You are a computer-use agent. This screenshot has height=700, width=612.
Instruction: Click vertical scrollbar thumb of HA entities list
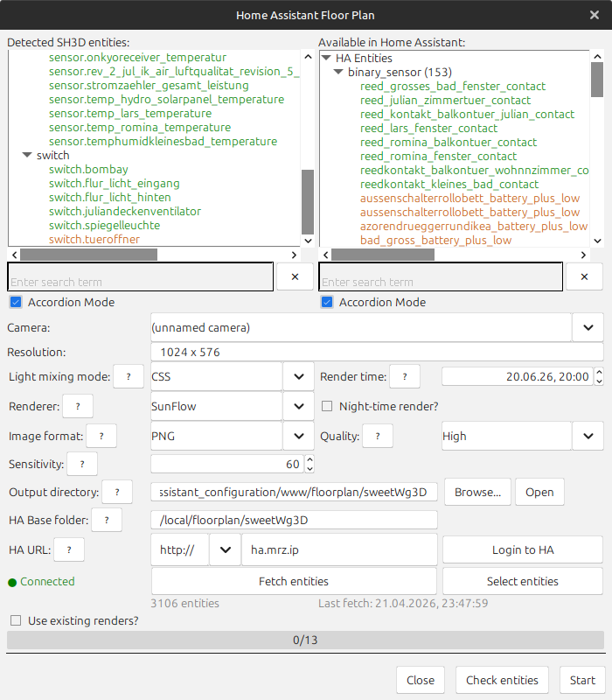point(597,80)
